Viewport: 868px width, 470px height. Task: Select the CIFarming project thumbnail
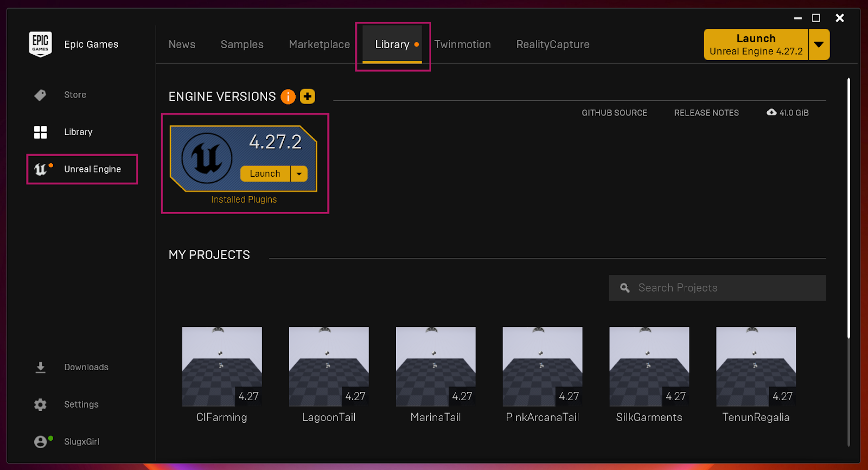pyautogui.click(x=222, y=366)
